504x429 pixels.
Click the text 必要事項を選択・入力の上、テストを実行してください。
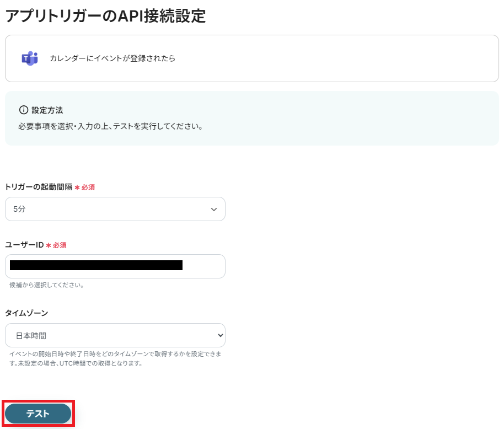click(110, 126)
